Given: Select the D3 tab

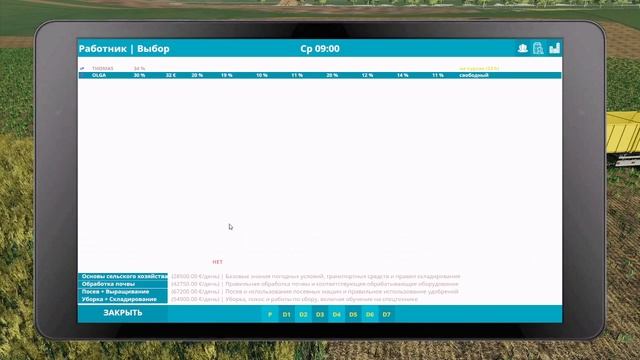Looking at the screenshot, I should [x=320, y=314].
